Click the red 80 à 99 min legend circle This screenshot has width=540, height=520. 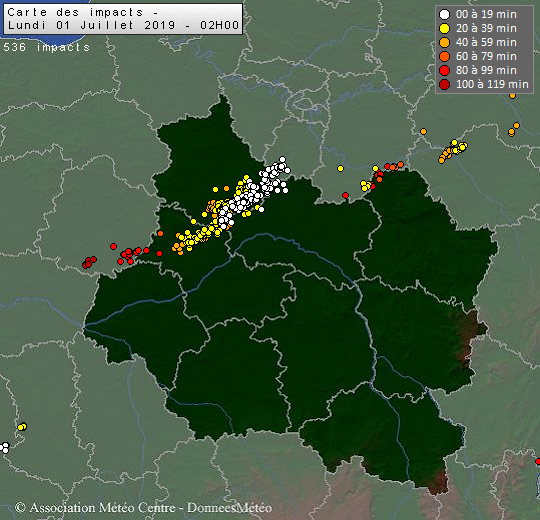445,70
